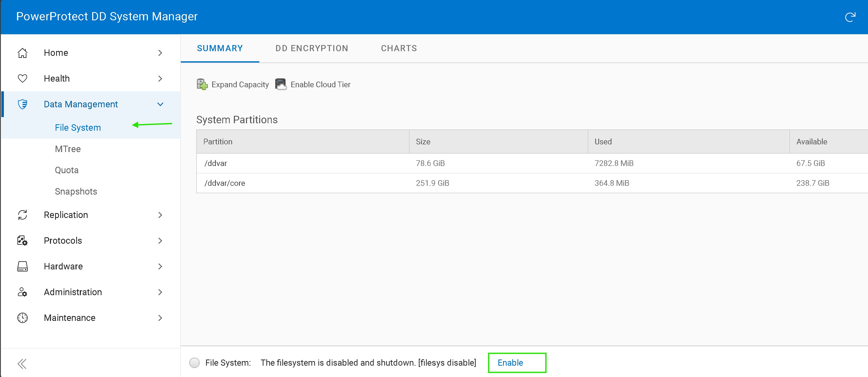The image size is (868, 377).
Task: Collapse sidebar with double-chevron icon
Action: (x=22, y=364)
